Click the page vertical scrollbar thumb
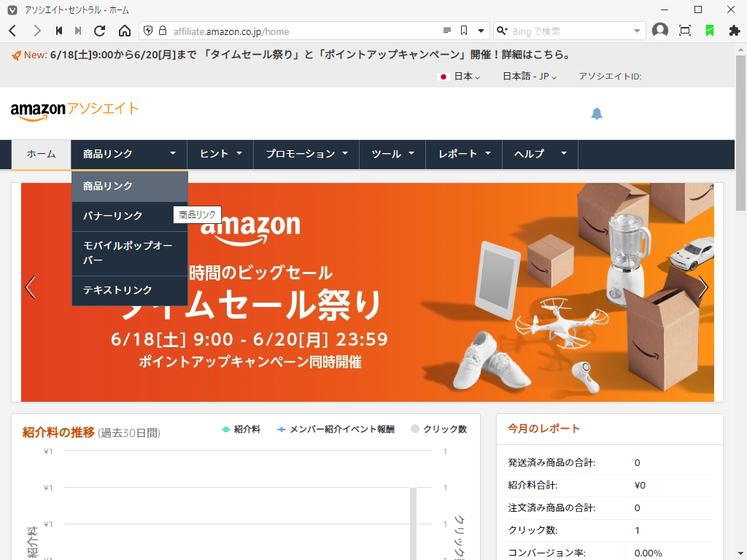 [741, 133]
